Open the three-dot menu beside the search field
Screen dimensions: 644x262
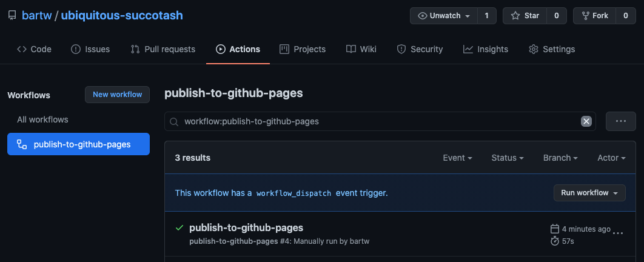[620, 121]
